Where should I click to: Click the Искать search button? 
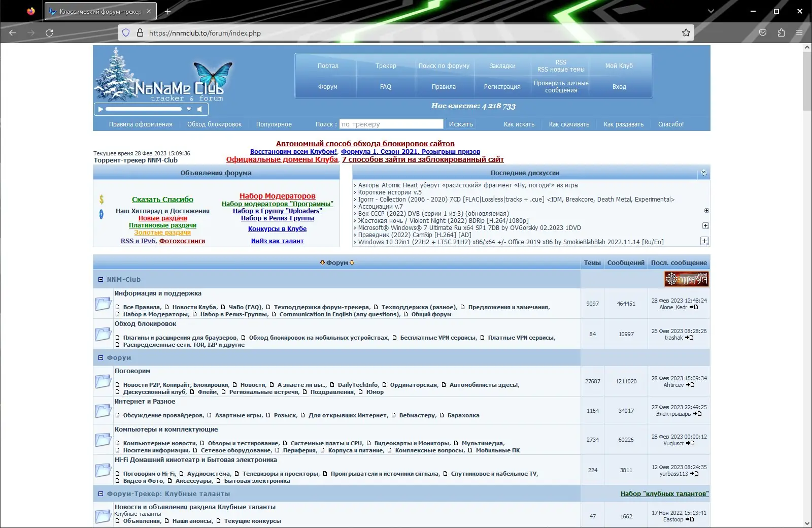pyautogui.click(x=461, y=124)
